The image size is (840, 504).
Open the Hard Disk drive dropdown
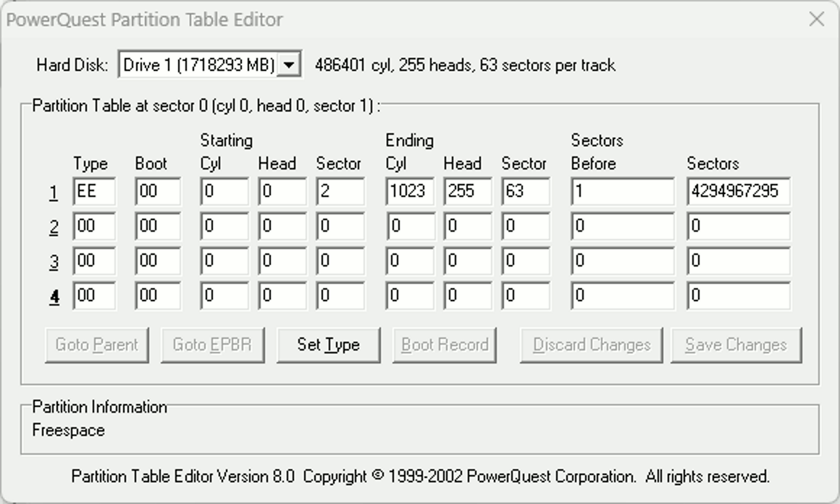point(289,64)
